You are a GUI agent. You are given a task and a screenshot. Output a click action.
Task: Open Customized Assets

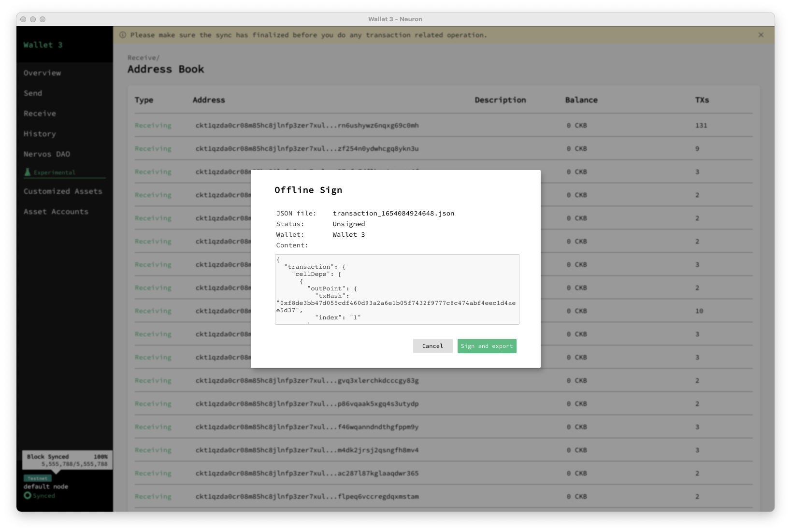click(x=63, y=191)
